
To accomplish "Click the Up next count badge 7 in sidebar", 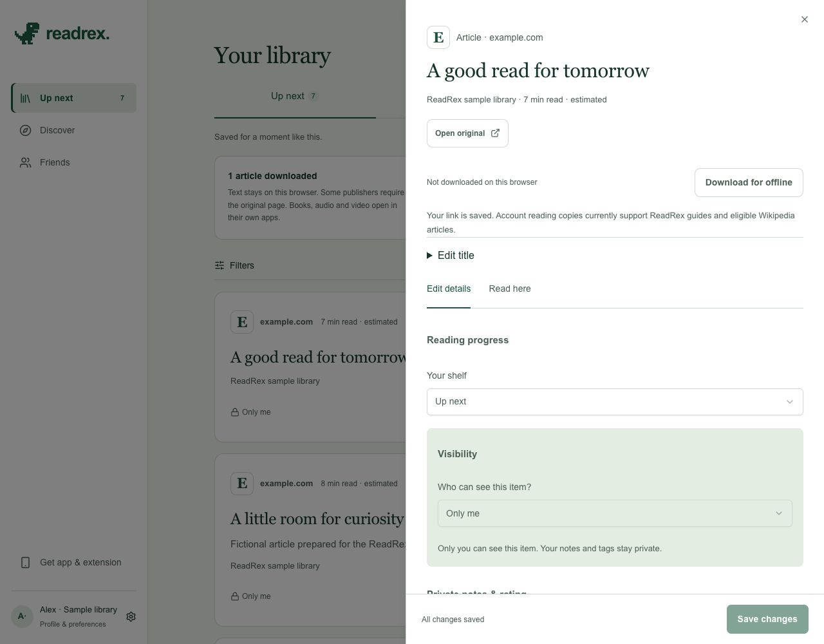I will click(122, 98).
